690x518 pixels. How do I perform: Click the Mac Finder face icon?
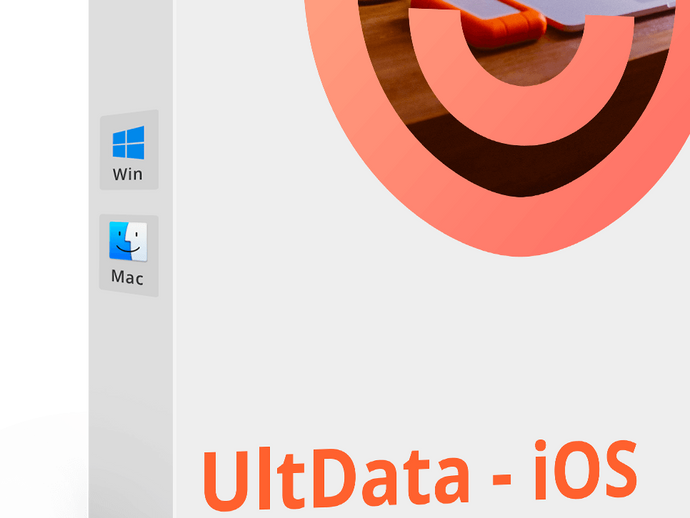click(x=128, y=242)
